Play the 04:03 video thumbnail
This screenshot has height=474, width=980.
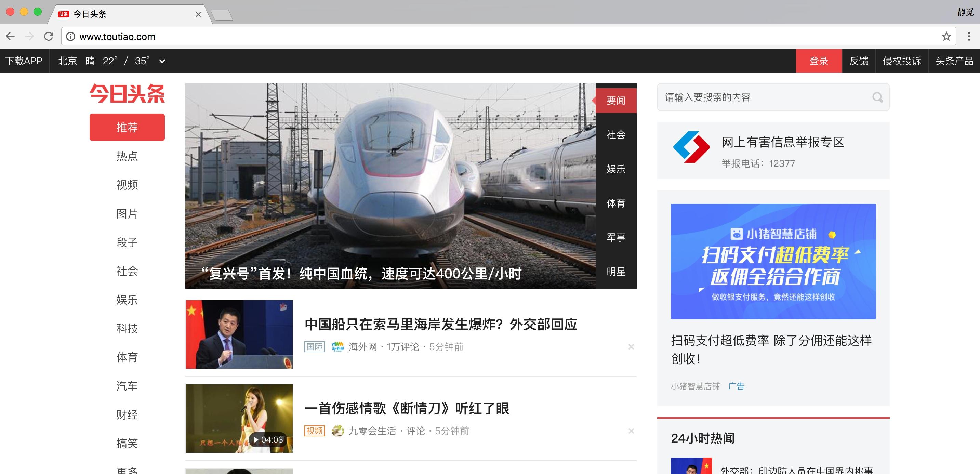[x=239, y=419]
